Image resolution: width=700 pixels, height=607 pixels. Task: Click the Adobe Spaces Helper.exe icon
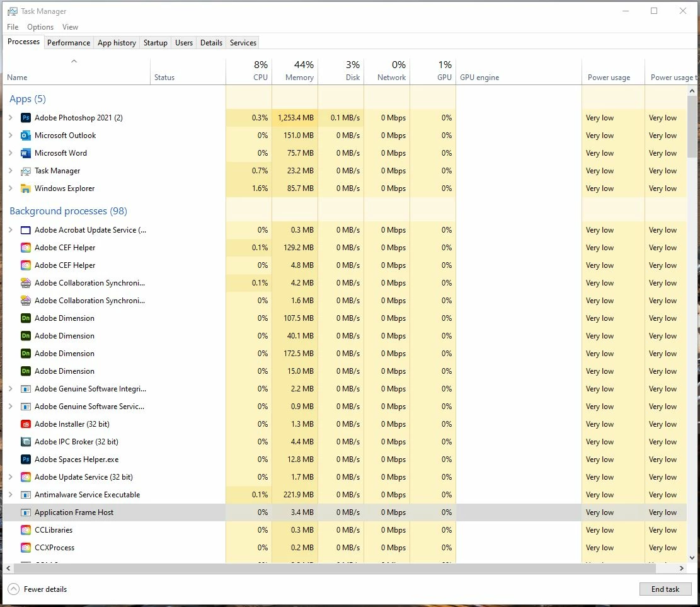pyautogui.click(x=26, y=460)
